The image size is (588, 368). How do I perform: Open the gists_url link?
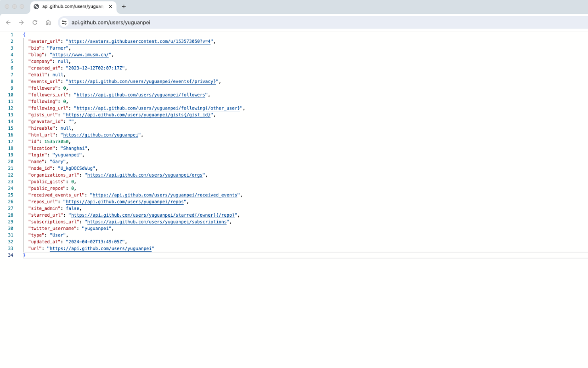click(x=138, y=115)
